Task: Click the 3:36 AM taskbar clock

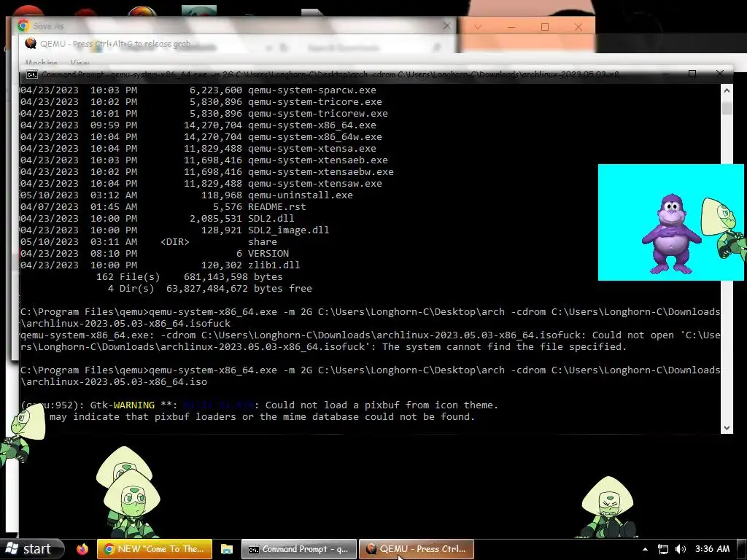Action: coord(712,549)
